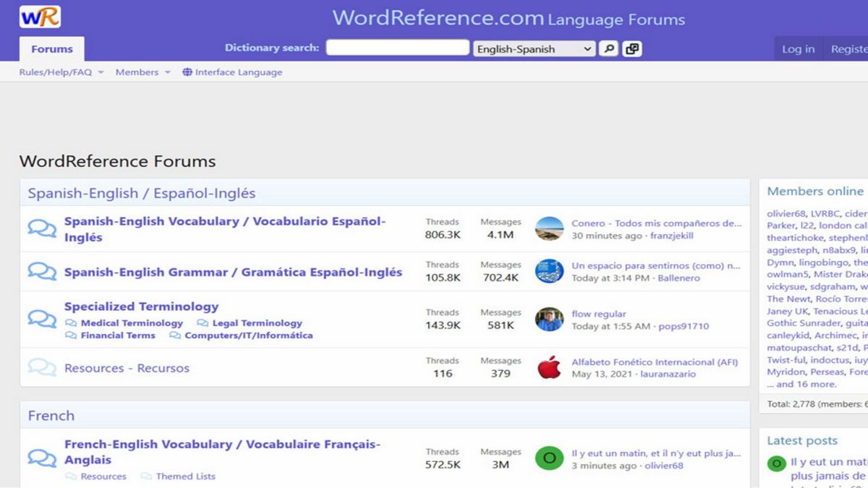Switch to the Forums tab
868x488 pixels.
(51, 48)
